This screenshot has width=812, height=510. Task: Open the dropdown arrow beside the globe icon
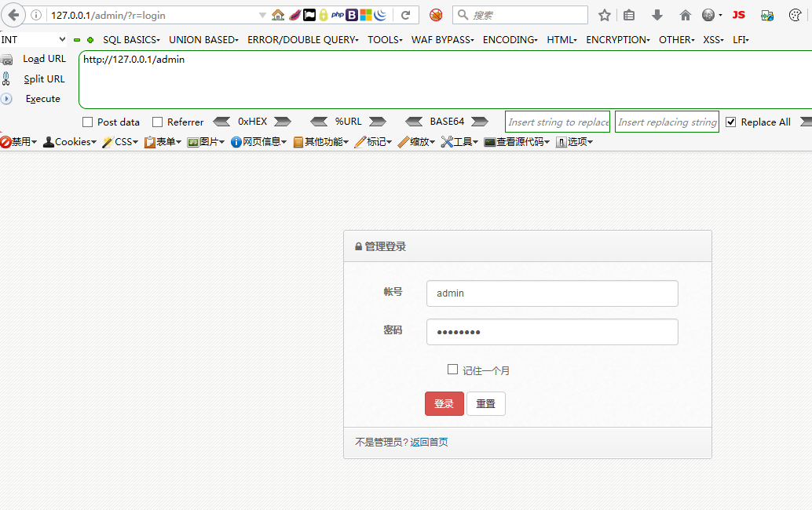pyautogui.click(x=720, y=16)
